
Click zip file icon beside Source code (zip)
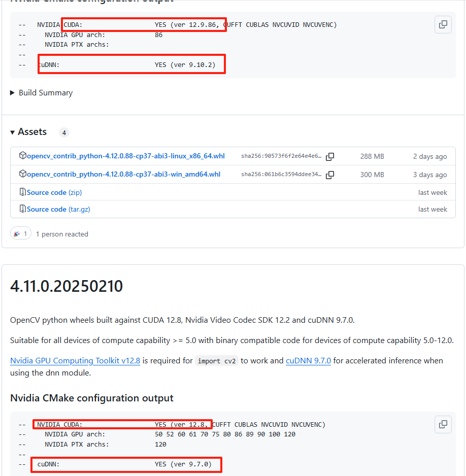pos(22,192)
